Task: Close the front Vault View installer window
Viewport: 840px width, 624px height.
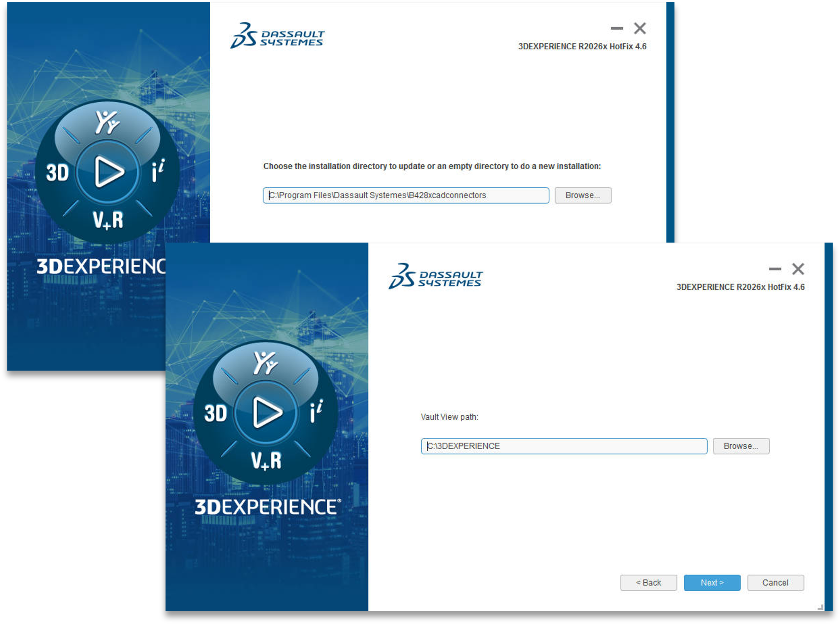Action: pyautogui.click(x=798, y=269)
